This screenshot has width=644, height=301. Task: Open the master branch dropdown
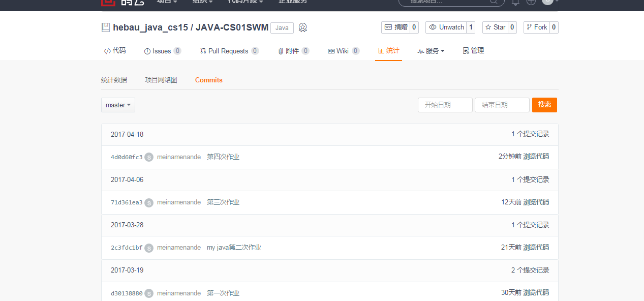click(118, 105)
